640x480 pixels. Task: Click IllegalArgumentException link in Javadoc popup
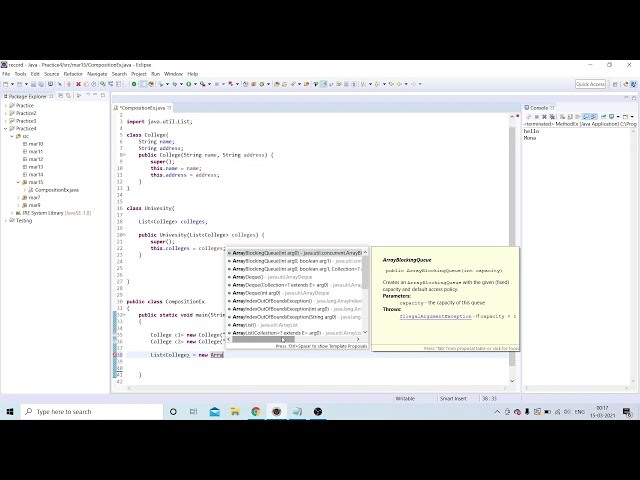[x=436, y=316]
